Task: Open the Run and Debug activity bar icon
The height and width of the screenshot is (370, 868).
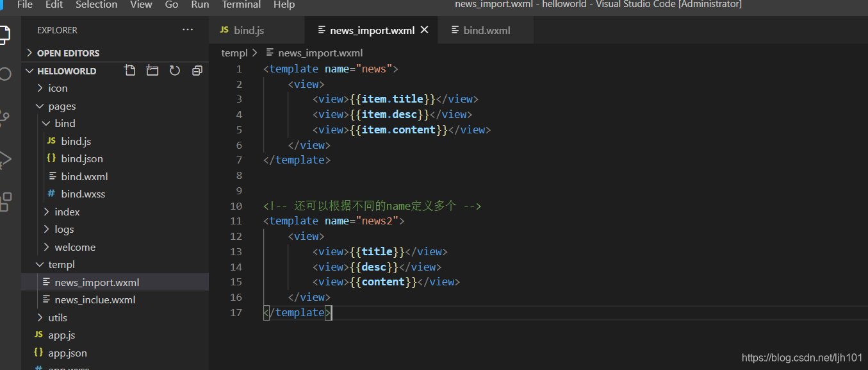Action: [x=4, y=159]
